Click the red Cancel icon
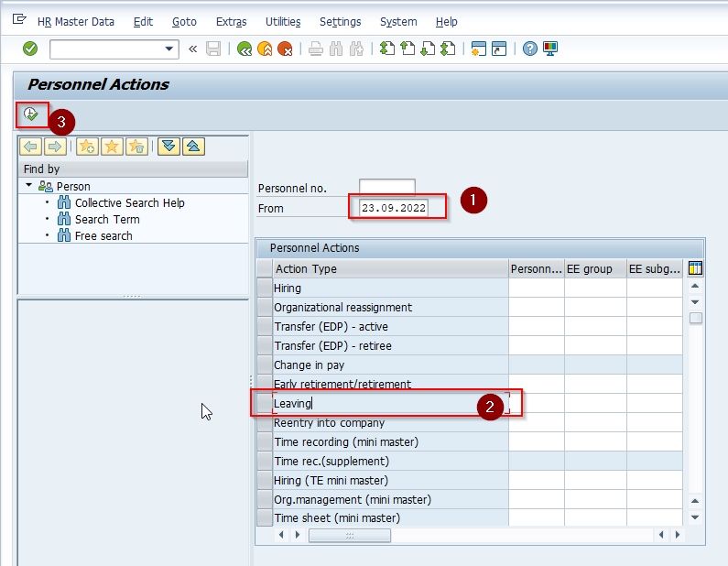 point(285,49)
